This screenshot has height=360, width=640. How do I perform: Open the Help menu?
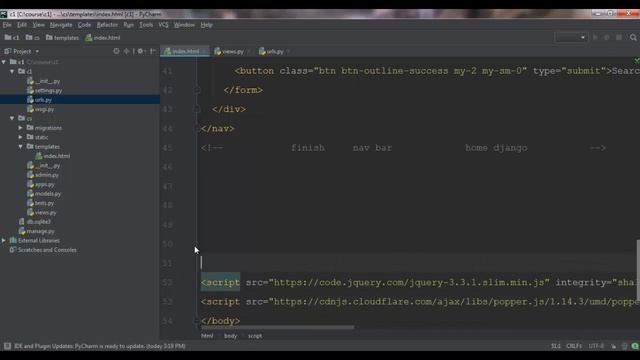207,25
